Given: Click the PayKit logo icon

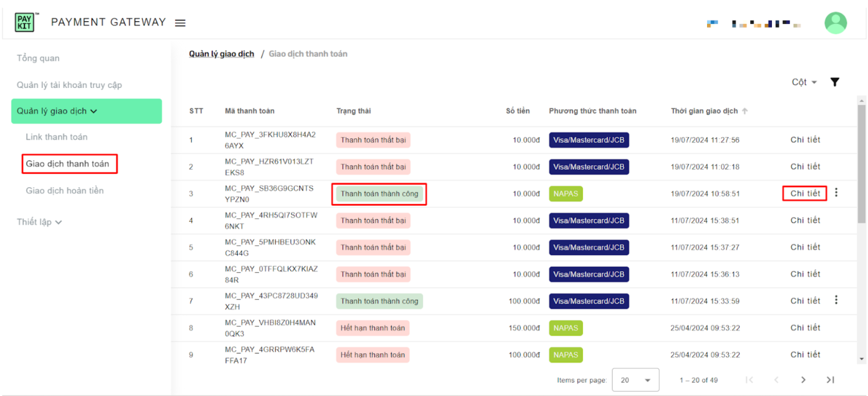Looking at the screenshot, I should tap(25, 22).
